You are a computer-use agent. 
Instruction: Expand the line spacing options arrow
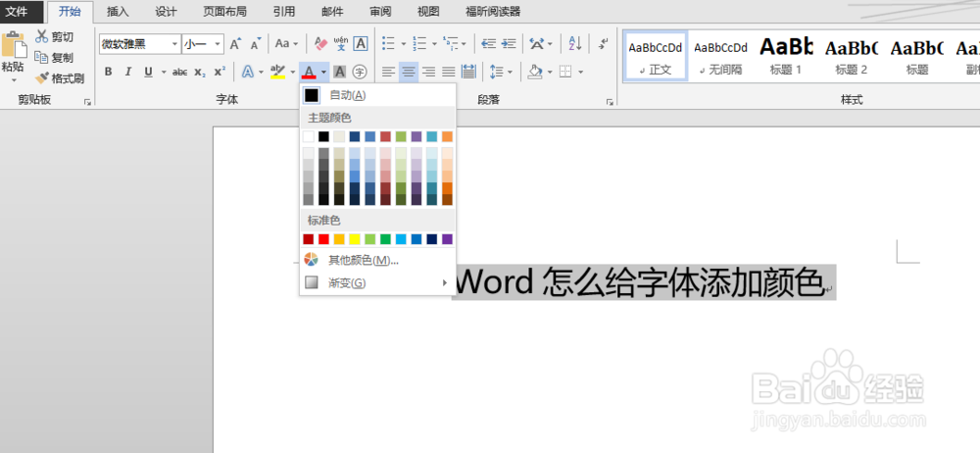pyautogui.click(x=510, y=72)
